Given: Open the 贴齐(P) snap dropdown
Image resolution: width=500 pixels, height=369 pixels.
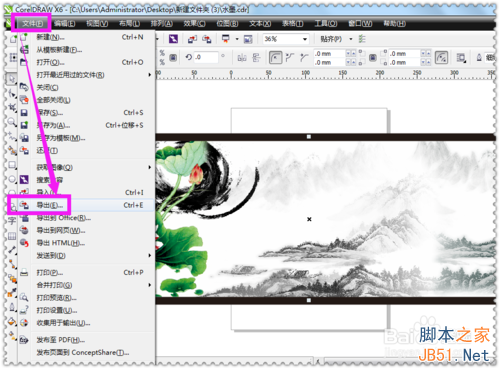Looking at the screenshot, I should (x=351, y=39).
